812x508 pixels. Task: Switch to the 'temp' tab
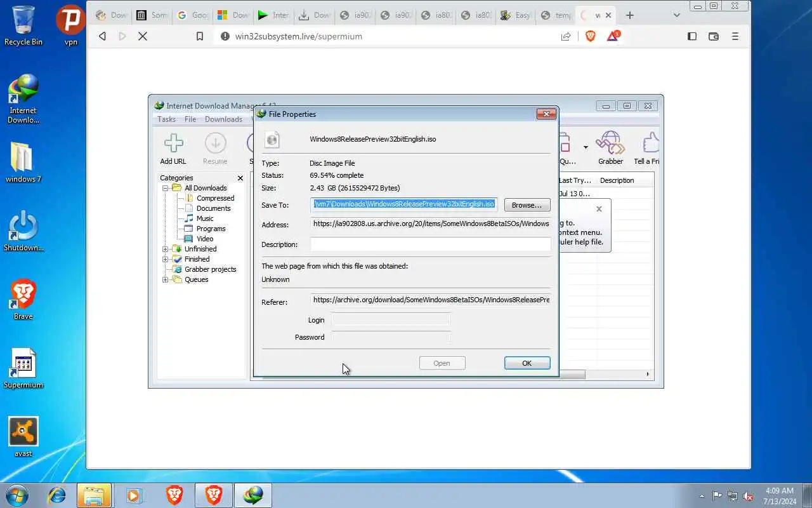tap(556, 15)
